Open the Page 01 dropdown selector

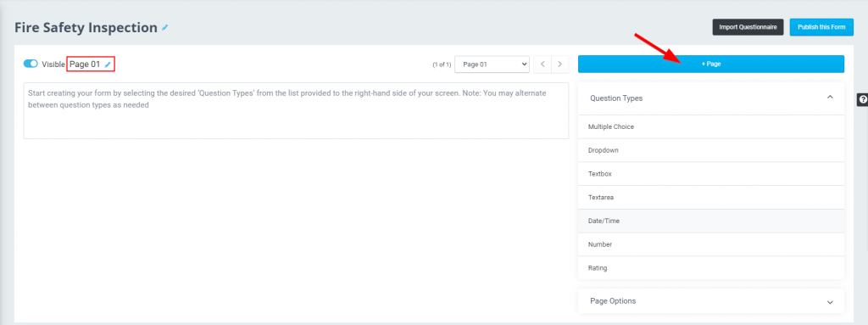click(x=492, y=64)
